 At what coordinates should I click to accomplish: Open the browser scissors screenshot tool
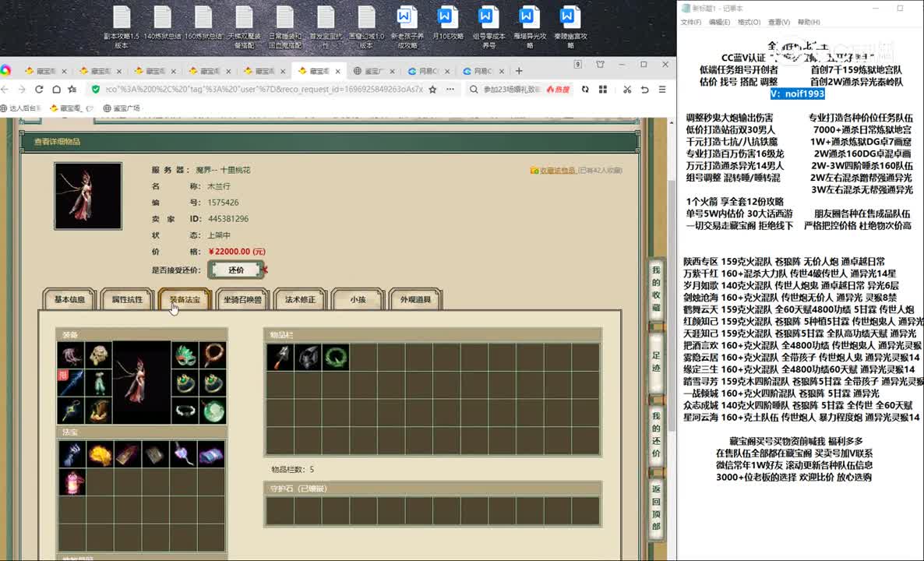(627, 90)
